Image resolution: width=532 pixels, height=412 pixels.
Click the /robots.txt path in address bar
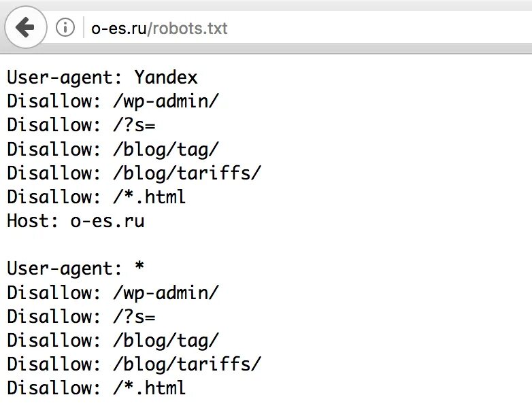[x=187, y=29]
